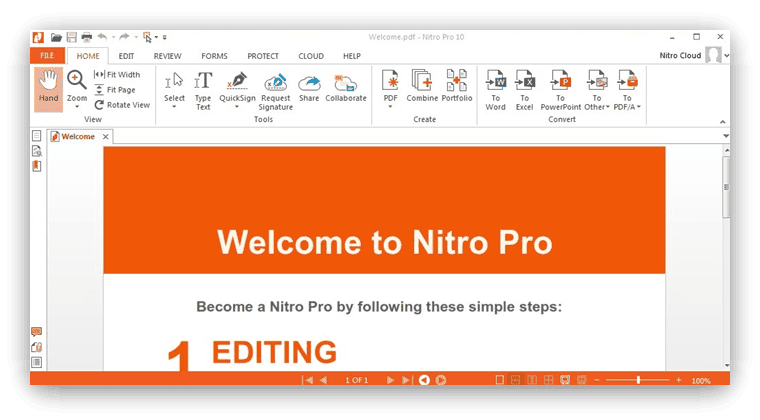
Task: Switch to the REVIEW tab
Action: 167,56
